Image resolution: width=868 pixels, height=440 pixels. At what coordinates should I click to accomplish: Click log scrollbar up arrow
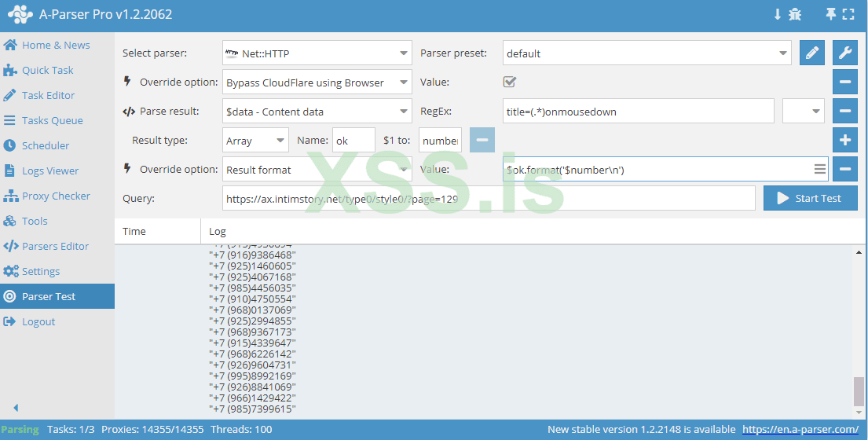pyautogui.click(x=859, y=252)
